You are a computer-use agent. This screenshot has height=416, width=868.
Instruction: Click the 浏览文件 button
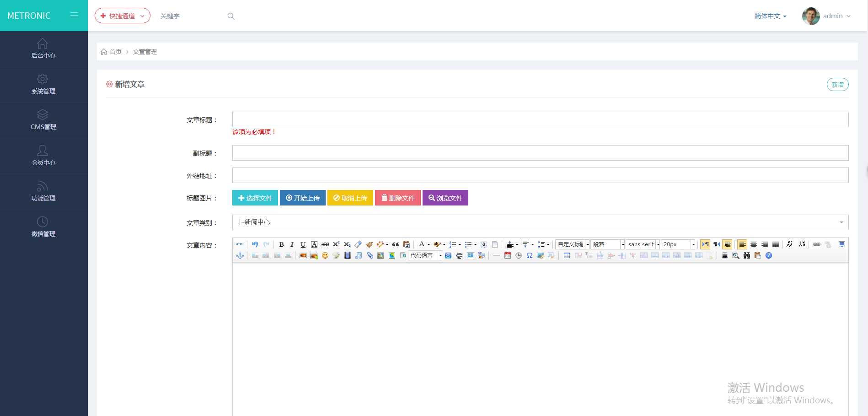(x=445, y=198)
